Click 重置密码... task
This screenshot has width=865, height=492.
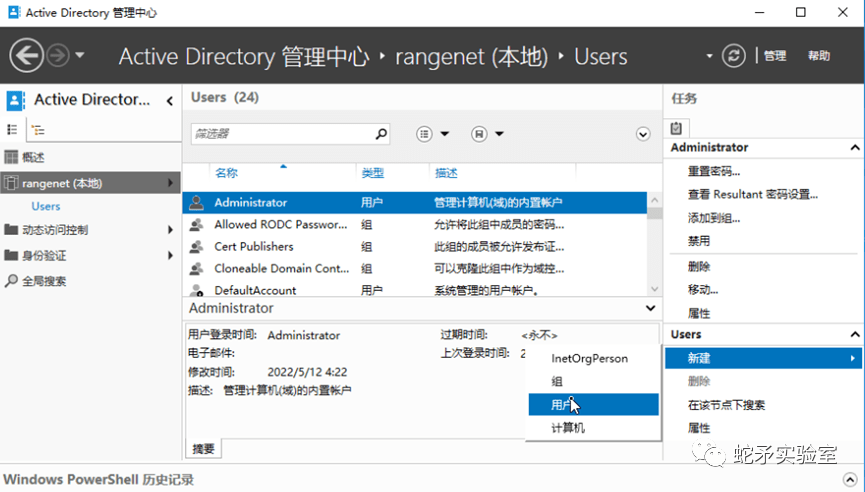point(714,171)
